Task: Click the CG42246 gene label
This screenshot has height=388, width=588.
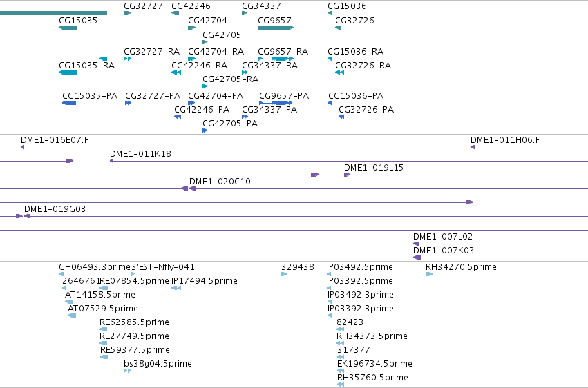Action: [x=191, y=6]
